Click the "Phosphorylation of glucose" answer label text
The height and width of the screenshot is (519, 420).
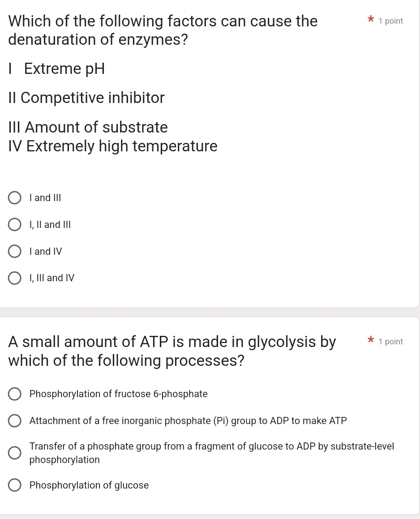point(89,485)
